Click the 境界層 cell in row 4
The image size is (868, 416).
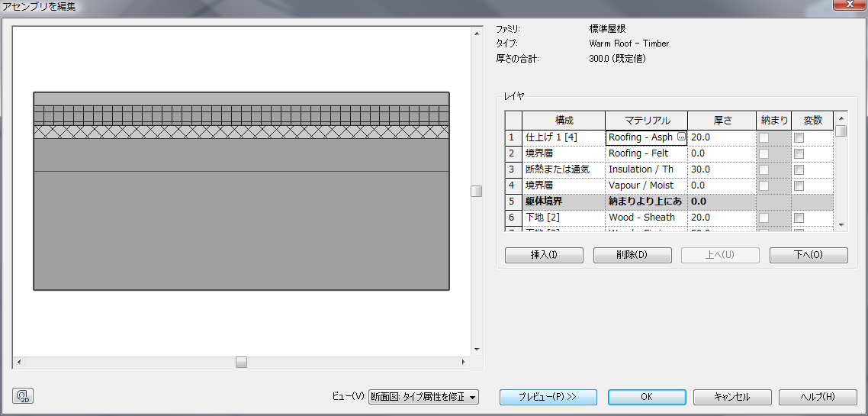(564, 185)
